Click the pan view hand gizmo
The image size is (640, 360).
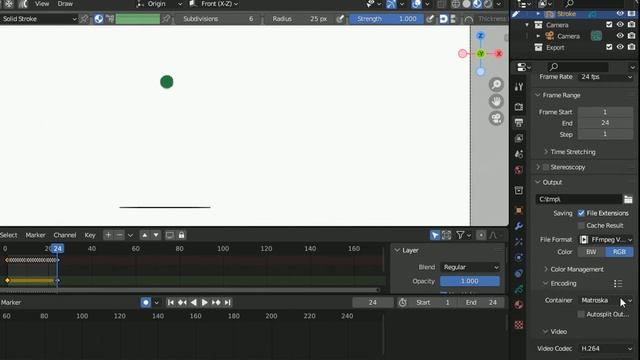(496, 101)
